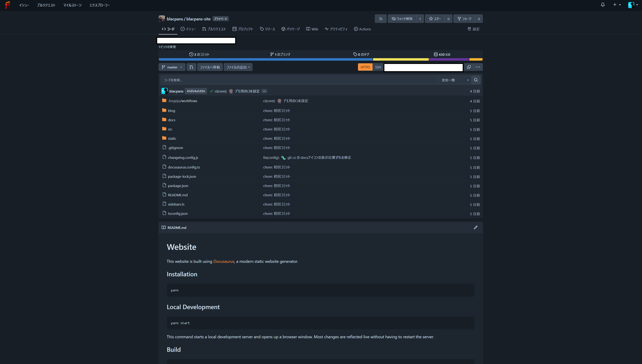Click the code search magnifier icon
The image size is (642, 364).
point(476,80)
